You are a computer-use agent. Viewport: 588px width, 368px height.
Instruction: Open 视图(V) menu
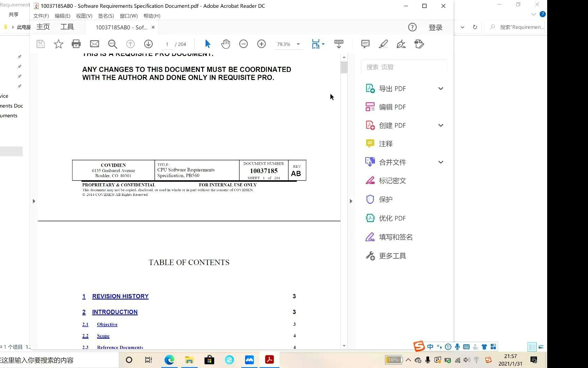[84, 16]
